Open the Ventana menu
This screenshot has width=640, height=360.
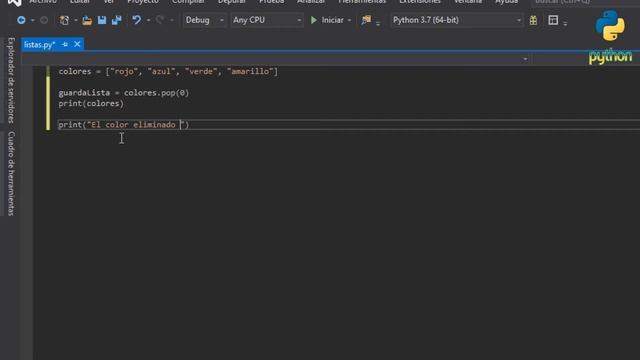click(468, 2)
